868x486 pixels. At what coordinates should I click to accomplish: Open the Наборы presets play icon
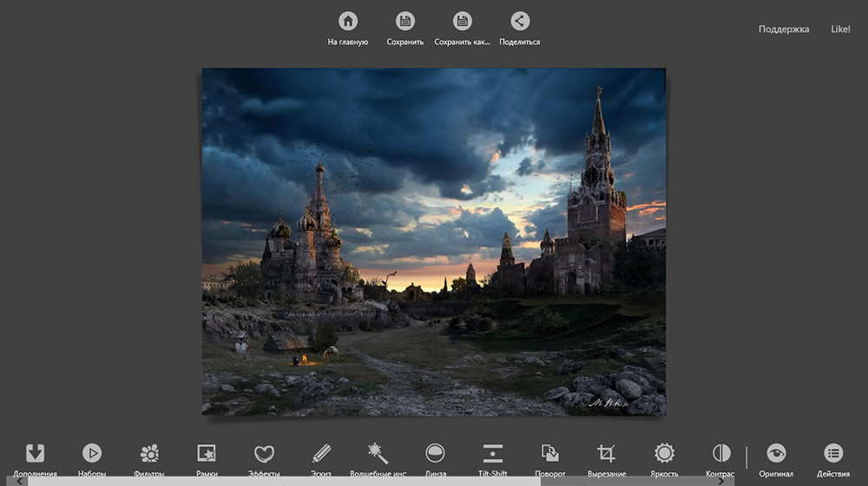[92, 453]
